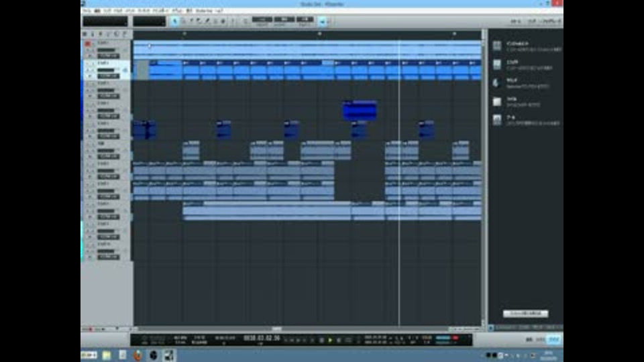Switch to the Start page button

(x=516, y=21)
